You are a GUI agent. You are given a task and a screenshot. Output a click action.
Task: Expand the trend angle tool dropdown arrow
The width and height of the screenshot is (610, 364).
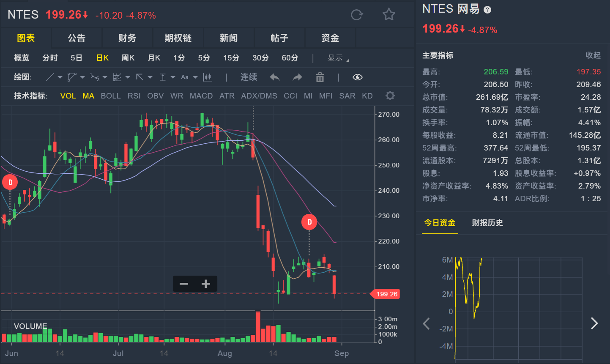(x=128, y=78)
